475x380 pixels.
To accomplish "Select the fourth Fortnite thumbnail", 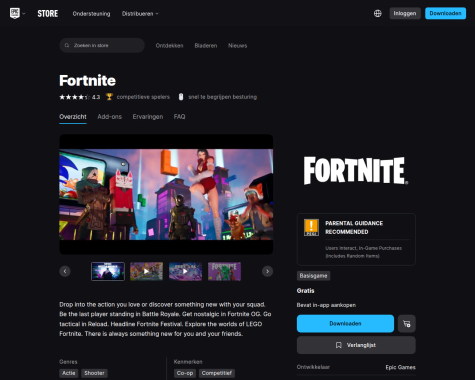I will pyautogui.click(x=224, y=271).
